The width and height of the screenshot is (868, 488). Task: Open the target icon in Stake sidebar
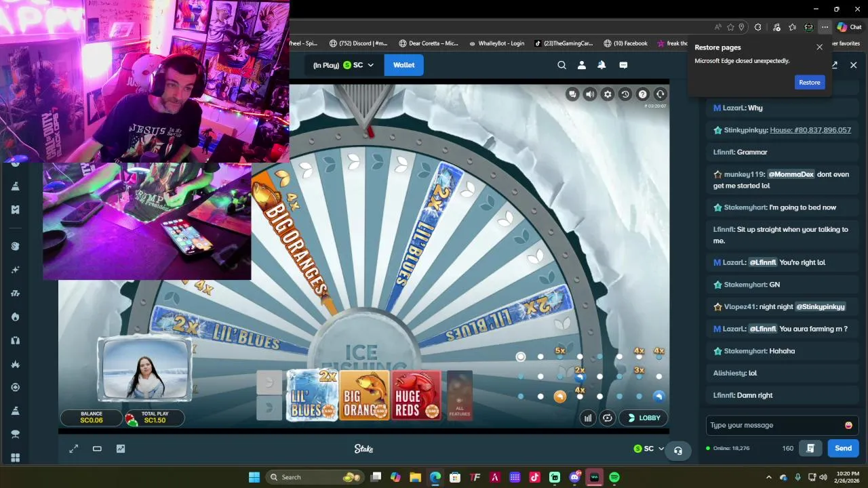tap(15, 387)
